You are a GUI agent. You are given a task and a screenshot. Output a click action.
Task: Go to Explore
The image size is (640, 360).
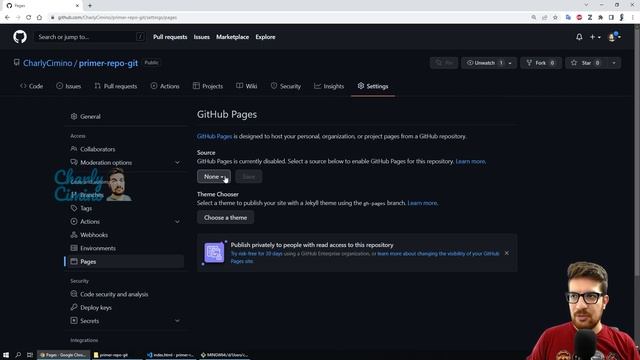click(x=265, y=37)
